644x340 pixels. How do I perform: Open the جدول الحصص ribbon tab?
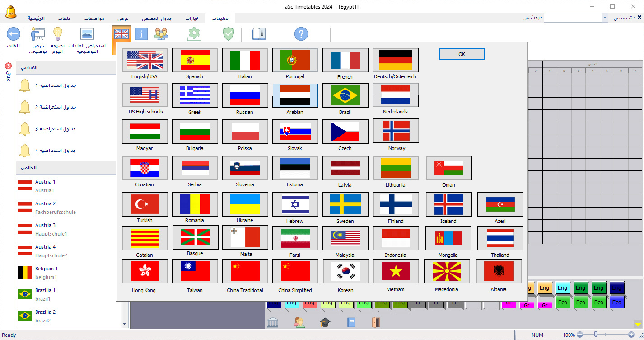[158, 19]
